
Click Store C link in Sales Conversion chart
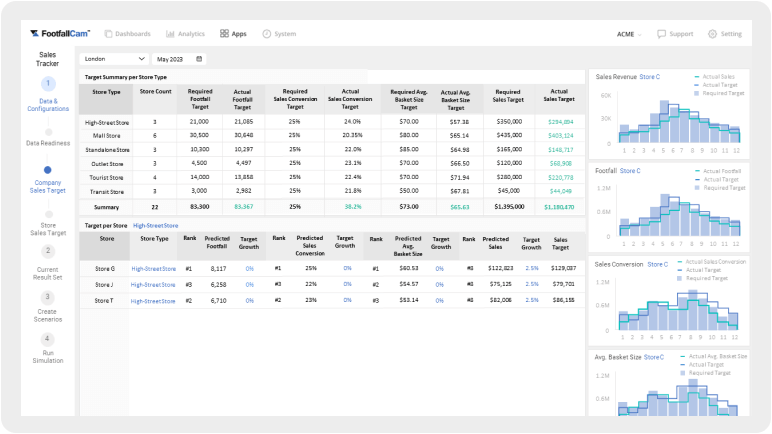[657, 265]
